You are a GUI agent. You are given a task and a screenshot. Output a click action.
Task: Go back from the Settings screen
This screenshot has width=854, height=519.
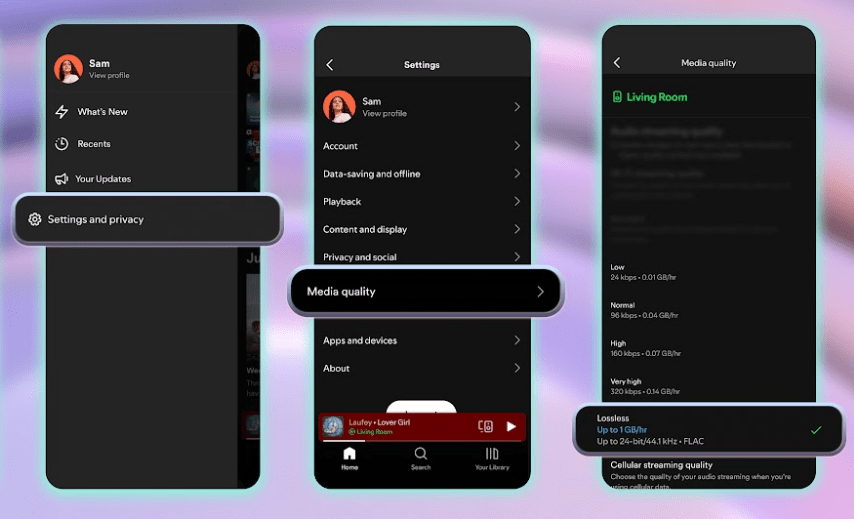coord(330,65)
